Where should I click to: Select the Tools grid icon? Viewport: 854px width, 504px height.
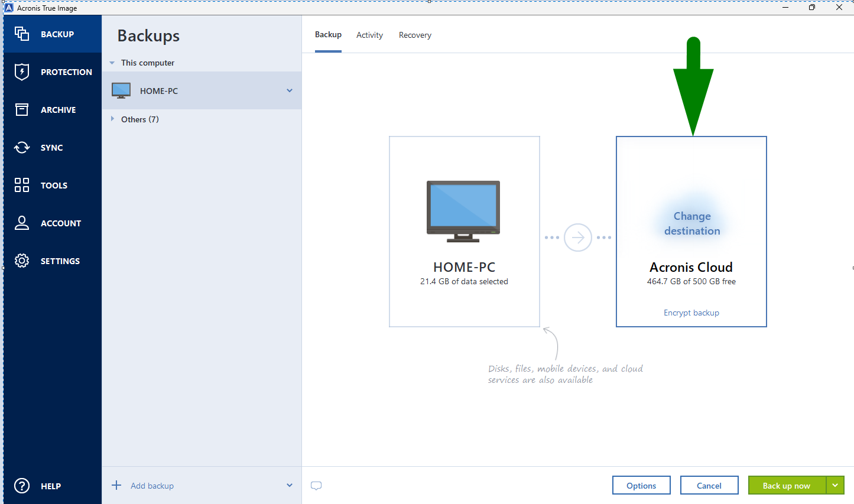tap(21, 185)
